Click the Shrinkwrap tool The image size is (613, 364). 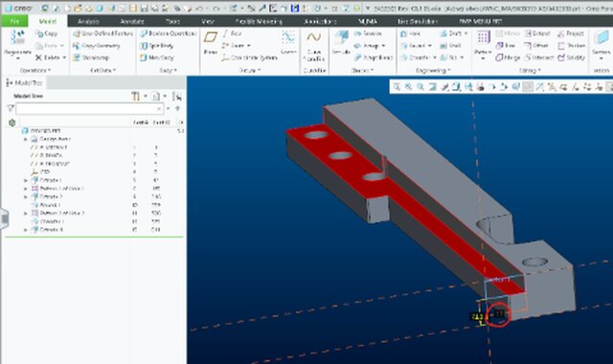[91, 57]
